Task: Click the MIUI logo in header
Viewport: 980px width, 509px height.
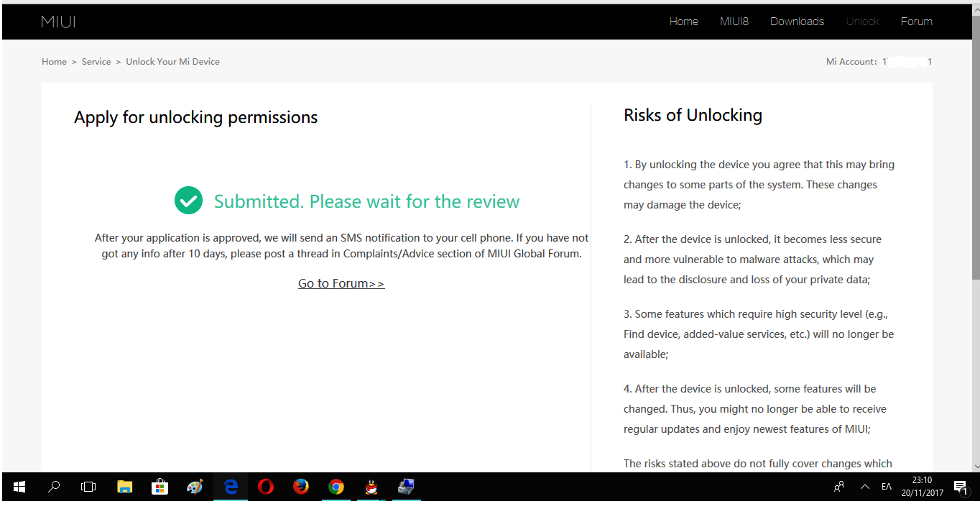Action: coord(58,22)
